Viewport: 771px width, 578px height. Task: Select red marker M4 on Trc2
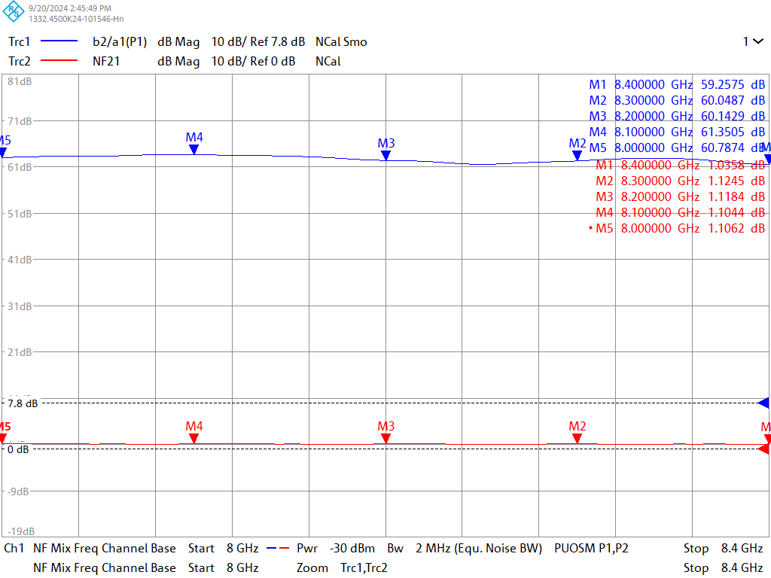(194, 438)
